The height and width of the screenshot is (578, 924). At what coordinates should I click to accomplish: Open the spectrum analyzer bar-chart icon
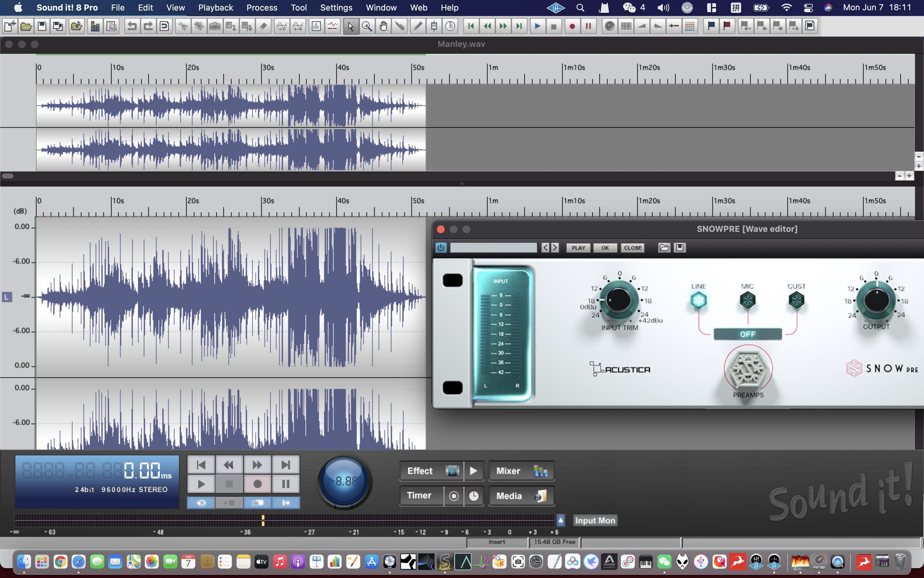coord(316,26)
